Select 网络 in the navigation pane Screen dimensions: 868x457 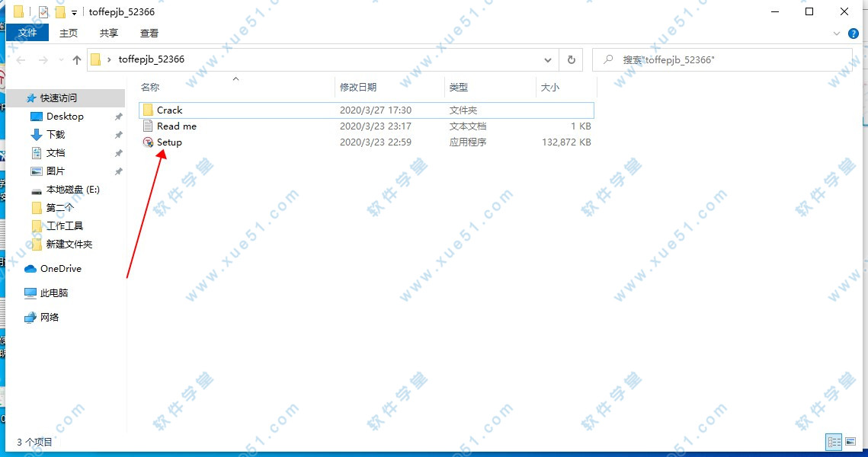pos(50,317)
